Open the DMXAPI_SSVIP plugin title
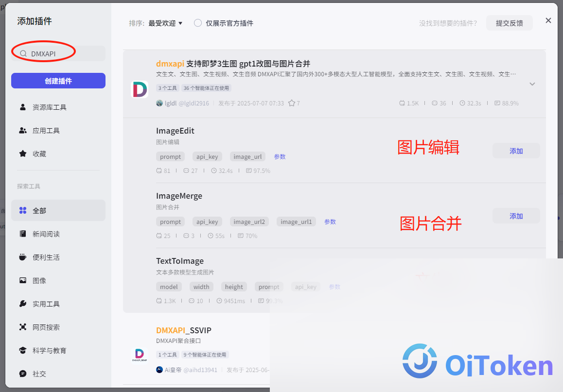Screen dimensions: 563x392 183,330
